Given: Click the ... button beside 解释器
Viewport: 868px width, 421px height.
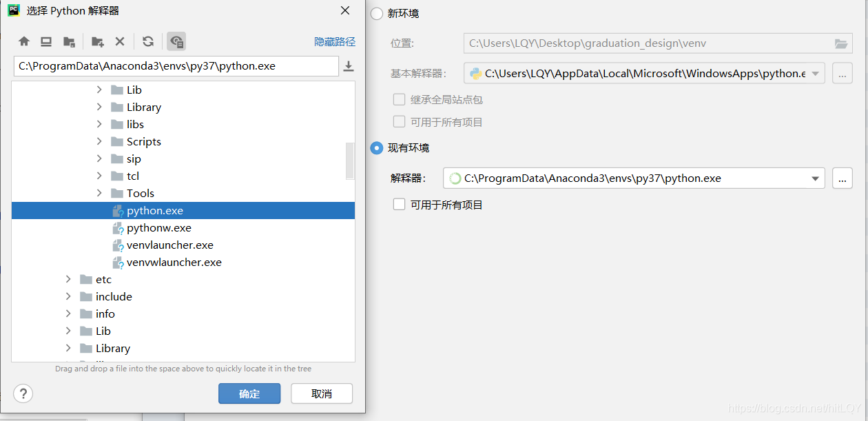Looking at the screenshot, I should pyautogui.click(x=843, y=178).
